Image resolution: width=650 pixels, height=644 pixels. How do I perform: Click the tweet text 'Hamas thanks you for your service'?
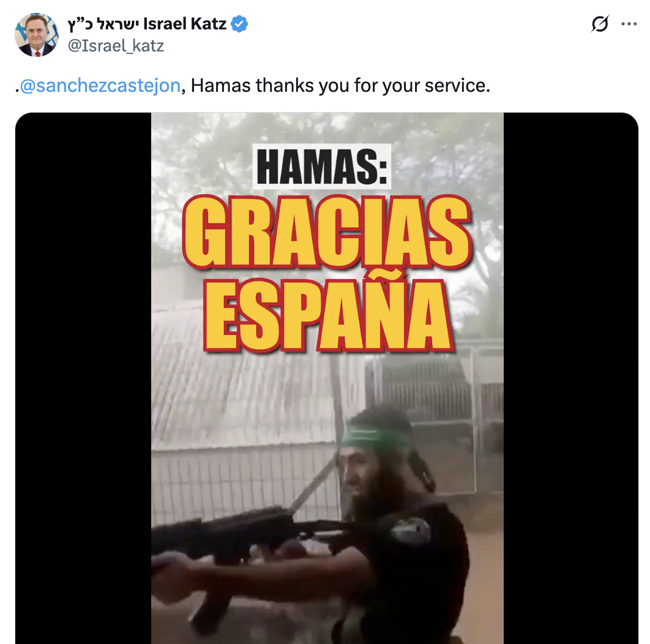pos(340,86)
